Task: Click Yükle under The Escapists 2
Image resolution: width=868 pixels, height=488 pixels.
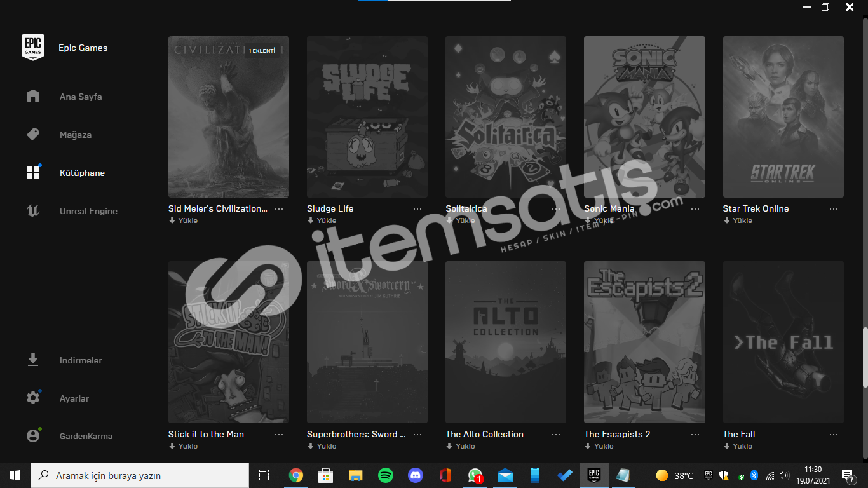Action: [x=599, y=446]
